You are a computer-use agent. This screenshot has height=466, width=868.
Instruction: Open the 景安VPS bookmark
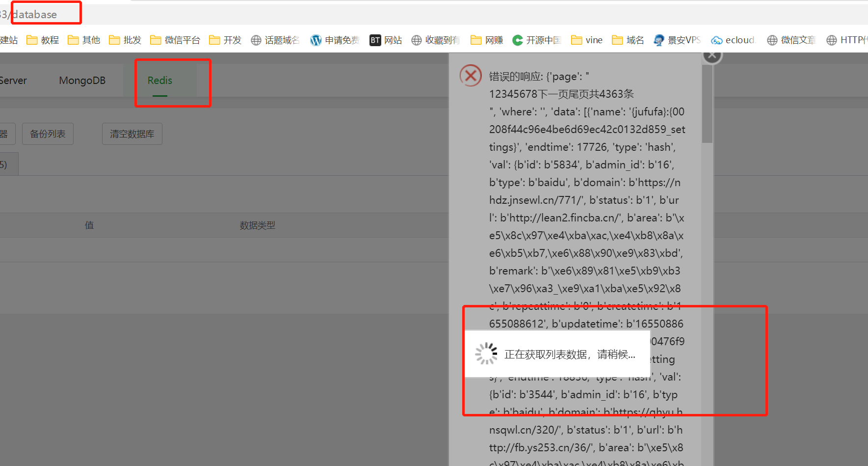pos(678,40)
